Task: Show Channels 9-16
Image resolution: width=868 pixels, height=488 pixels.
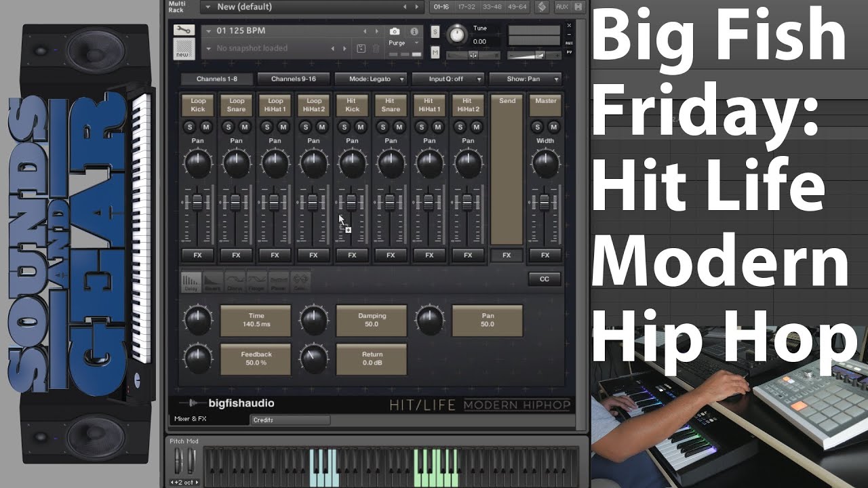Action: pyautogui.click(x=293, y=79)
